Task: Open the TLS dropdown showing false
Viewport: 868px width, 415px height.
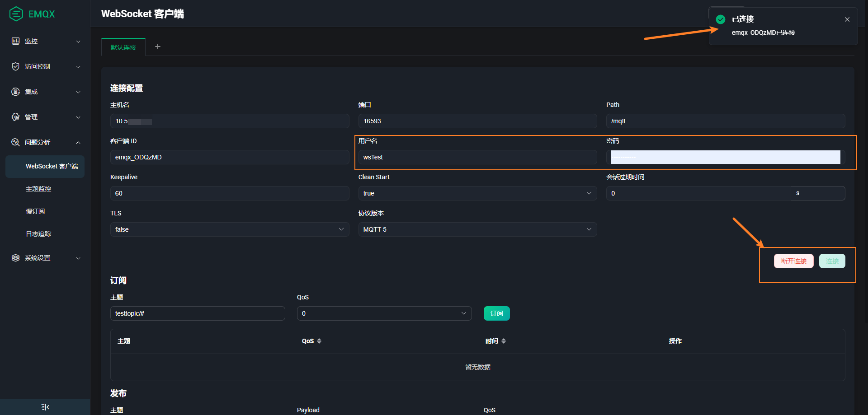Action: coord(230,229)
